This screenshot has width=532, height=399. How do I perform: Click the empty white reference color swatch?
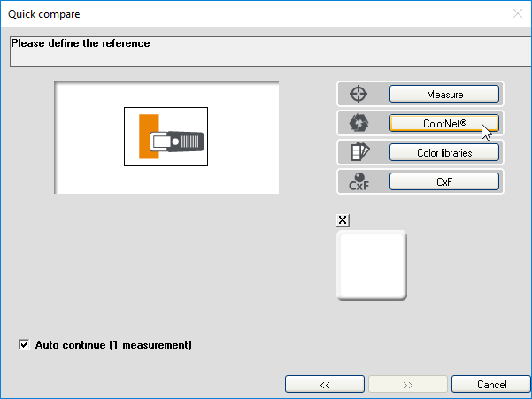pos(372,265)
